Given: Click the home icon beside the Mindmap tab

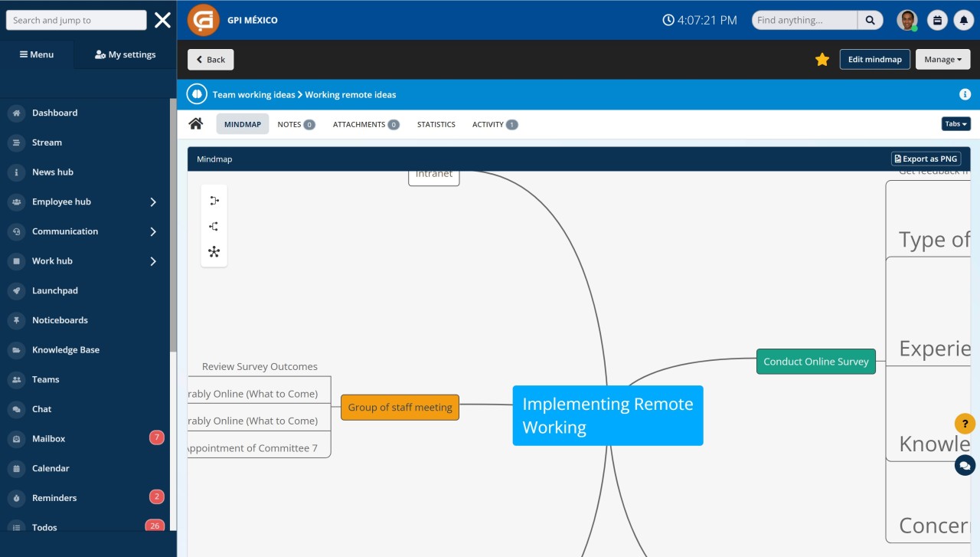Looking at the screenshot, I should (195, 123).
